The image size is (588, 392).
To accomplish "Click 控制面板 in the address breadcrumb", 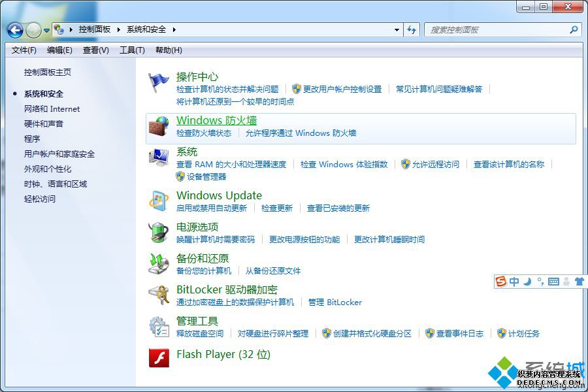I will tap(95, 29).
